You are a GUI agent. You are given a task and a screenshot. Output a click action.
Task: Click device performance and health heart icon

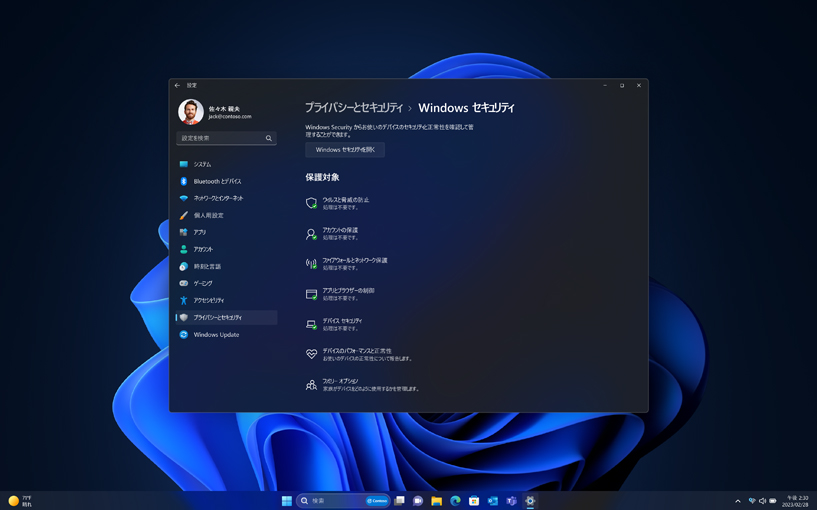pos(311,354)
